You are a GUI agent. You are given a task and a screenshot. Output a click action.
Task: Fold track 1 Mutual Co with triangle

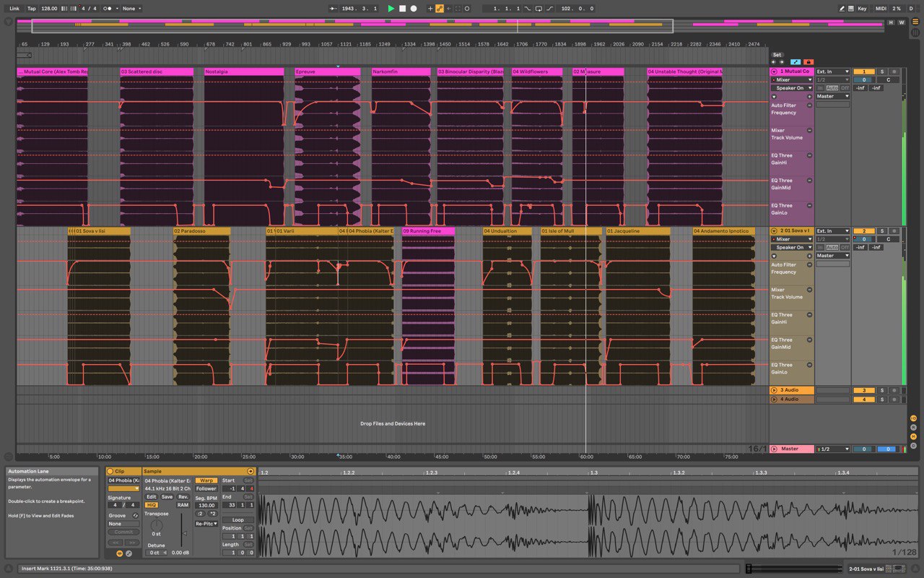point(775,72)
